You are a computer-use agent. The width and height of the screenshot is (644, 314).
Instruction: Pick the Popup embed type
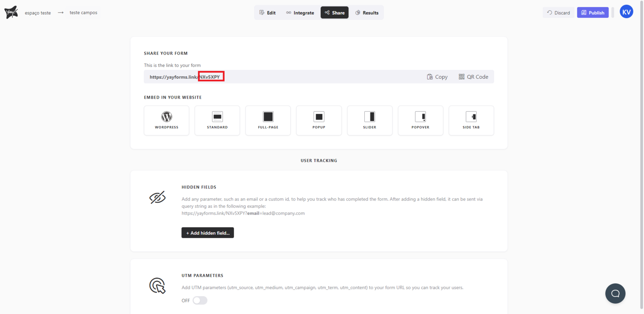(319, 120)
